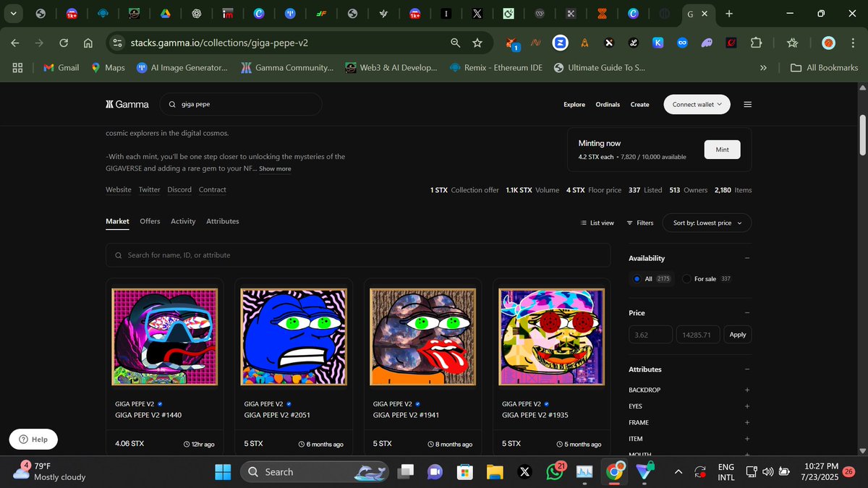Click the Gamma logo in the header
This screenshot has width=868, height=488.
tap(127, 104)
